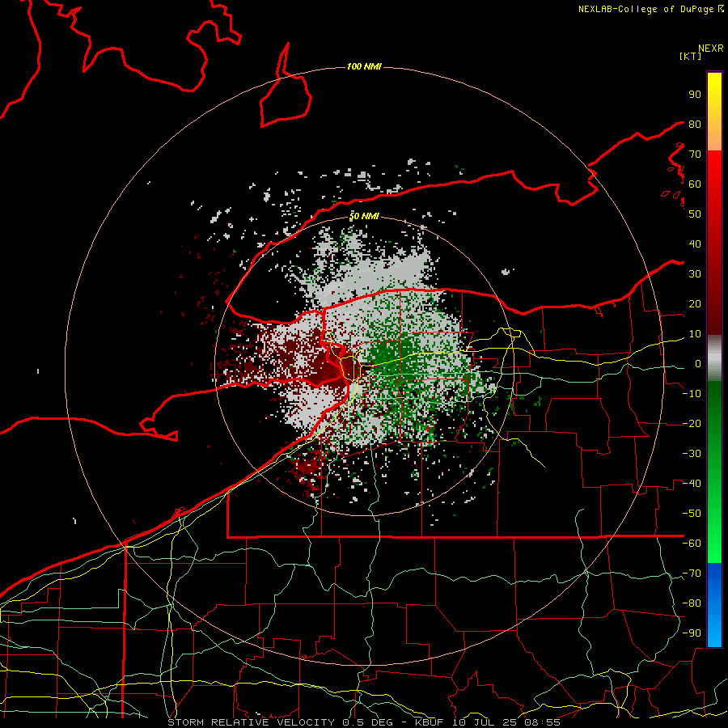Pick the dark blue color bar segment near -70
This screenshot has width=728, height=728.
pos(714,574)
